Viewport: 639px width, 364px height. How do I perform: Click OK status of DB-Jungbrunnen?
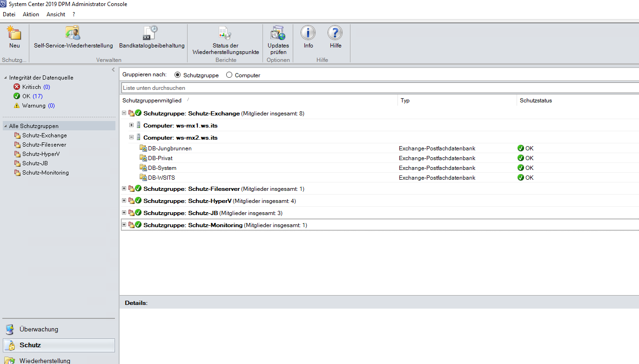(525, 148)
